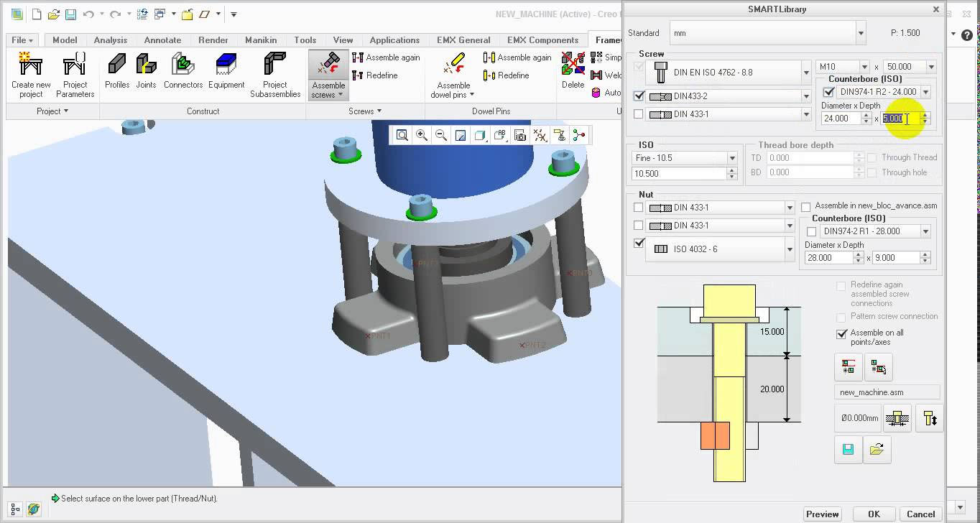Image resolution: width=980 pixels, height=523 pixels.
Task: Click Redefine in Dowel Pins group
Action: (507, 75)
